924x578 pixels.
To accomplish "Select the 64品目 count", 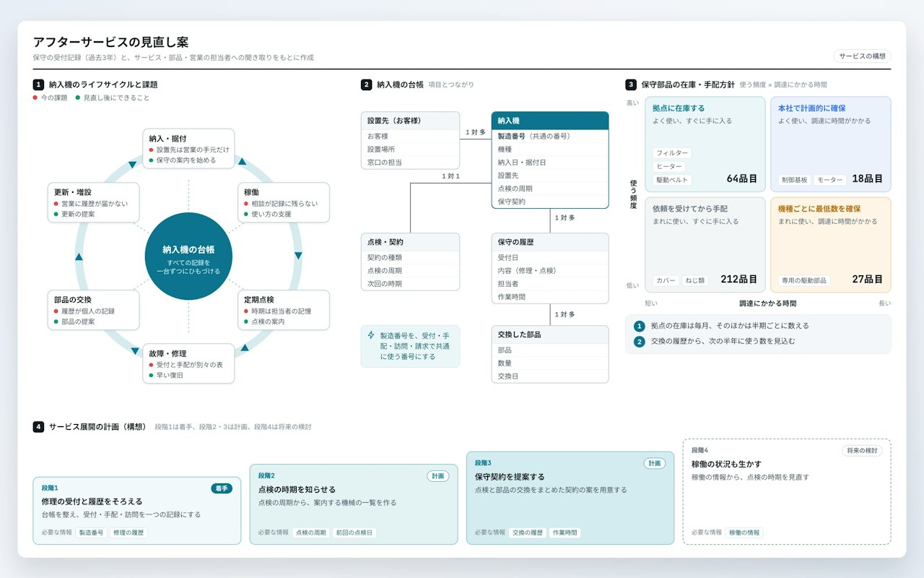I will click(742, 178).
